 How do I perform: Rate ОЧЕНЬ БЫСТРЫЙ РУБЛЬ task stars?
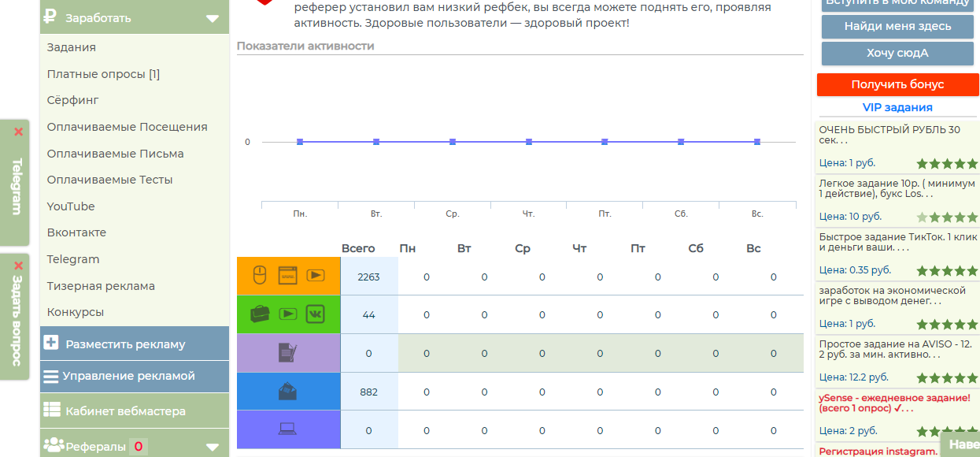[947, 164]
